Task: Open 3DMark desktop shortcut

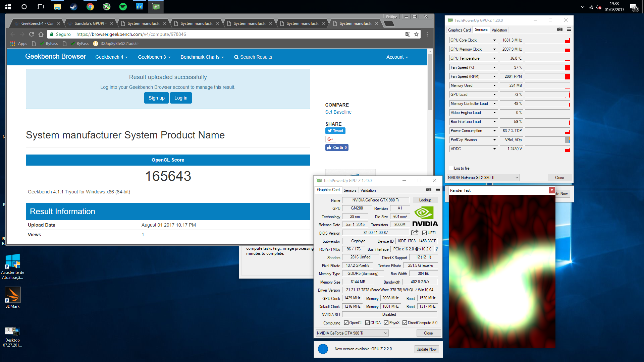Action: 12,298
